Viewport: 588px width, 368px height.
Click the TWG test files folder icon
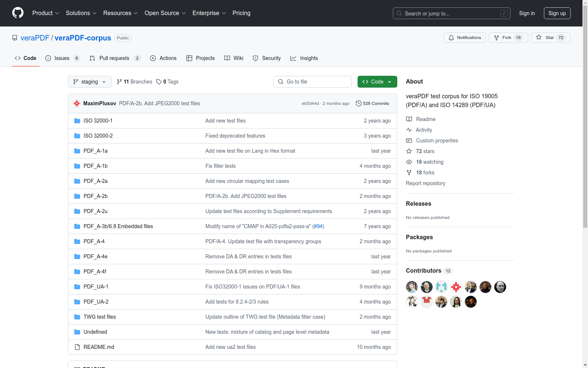[77, 317]
